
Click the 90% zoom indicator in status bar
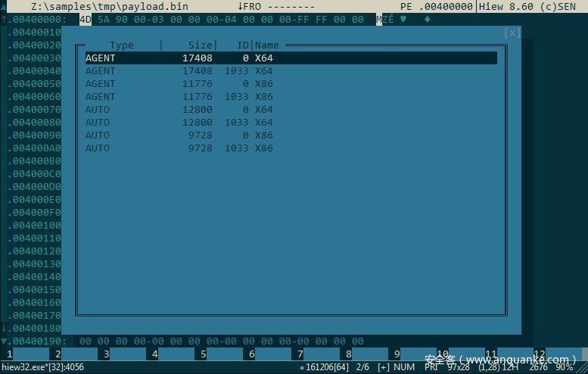pyautogui.click(x=564, y=367)
